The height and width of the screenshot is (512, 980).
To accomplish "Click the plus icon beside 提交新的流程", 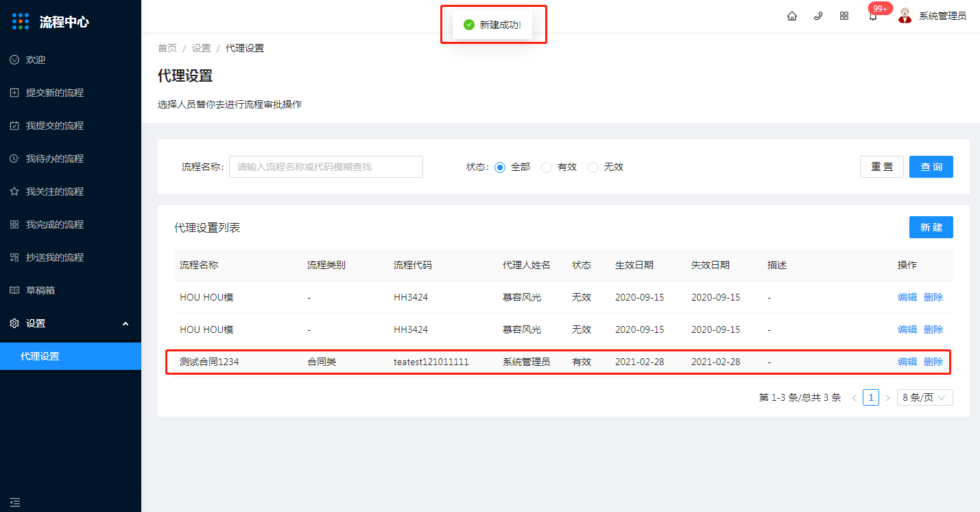I will (x=14, y=93).
